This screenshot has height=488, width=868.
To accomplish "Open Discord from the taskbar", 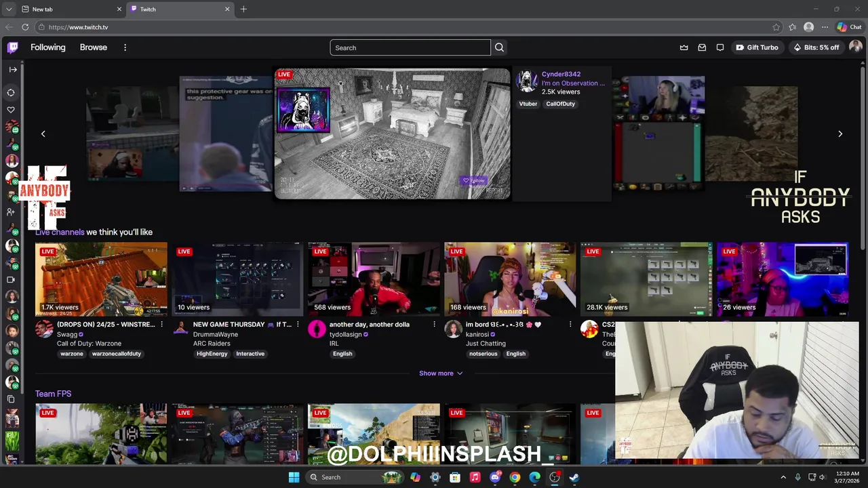I will (495, 477).
